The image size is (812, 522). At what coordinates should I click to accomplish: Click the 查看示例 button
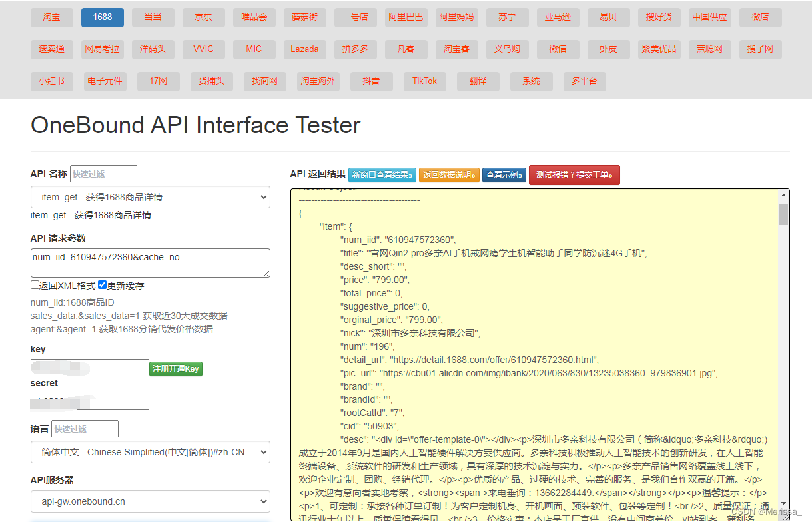pyautogui.click(x=503, y=175)
